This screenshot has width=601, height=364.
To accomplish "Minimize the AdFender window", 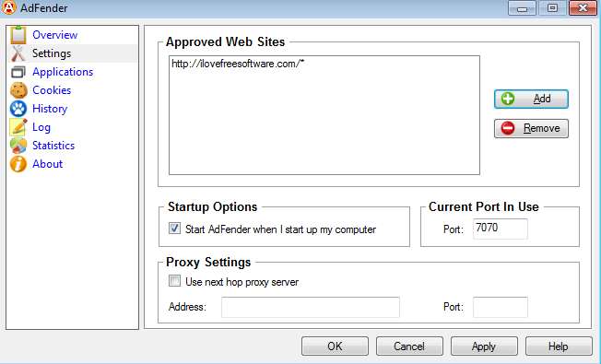I will click(522, 8).
